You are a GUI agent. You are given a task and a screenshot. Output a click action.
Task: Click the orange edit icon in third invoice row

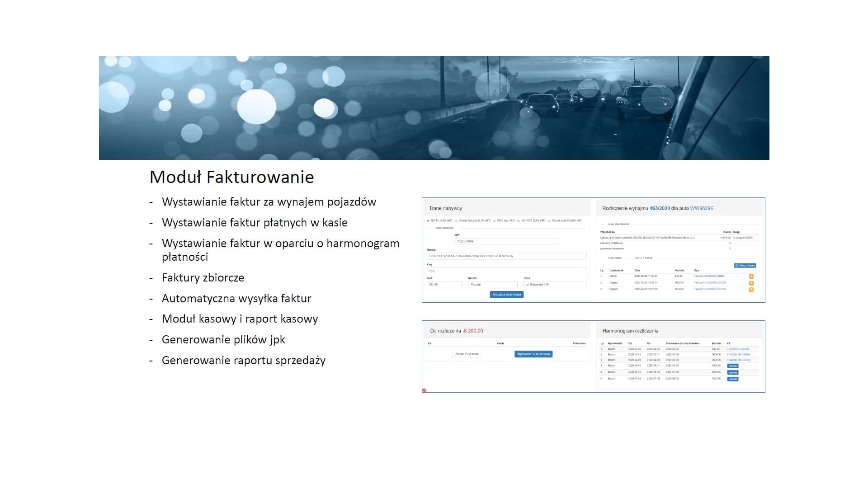[751, 290]
